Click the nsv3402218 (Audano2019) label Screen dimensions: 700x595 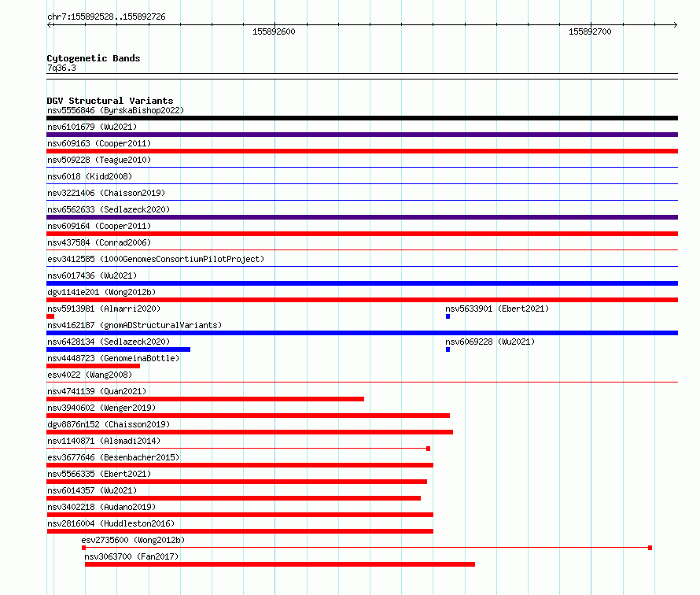click(x=101, y=507)
